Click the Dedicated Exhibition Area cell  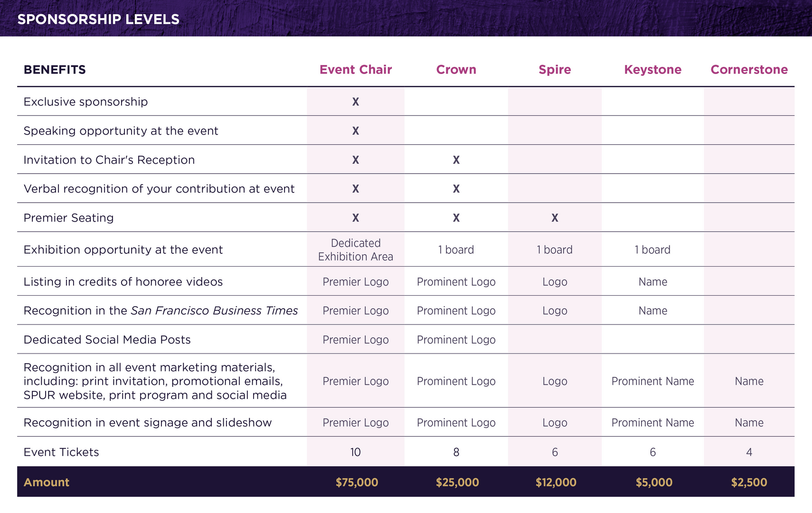pos(356,250)
